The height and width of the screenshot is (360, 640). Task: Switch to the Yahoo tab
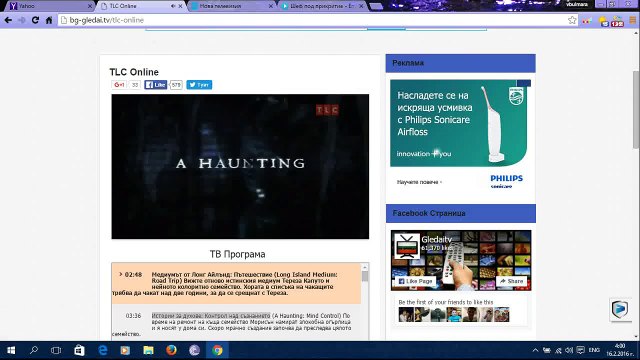50,6
